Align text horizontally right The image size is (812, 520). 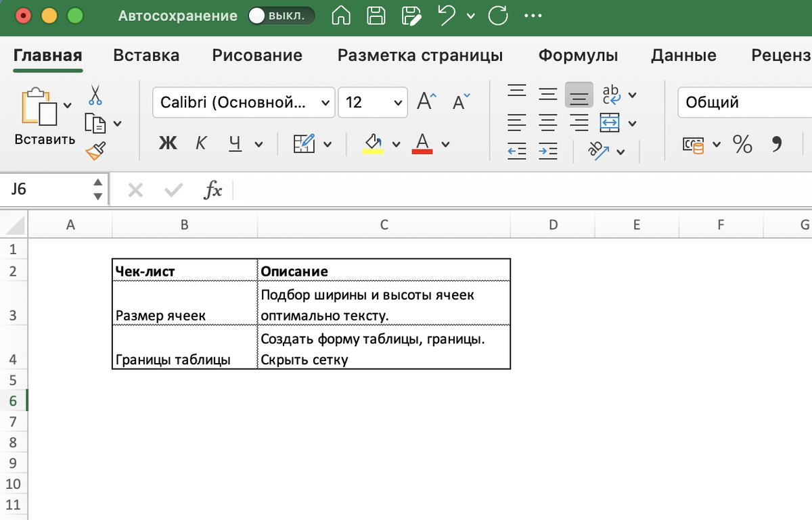click(x=579, y=122)
